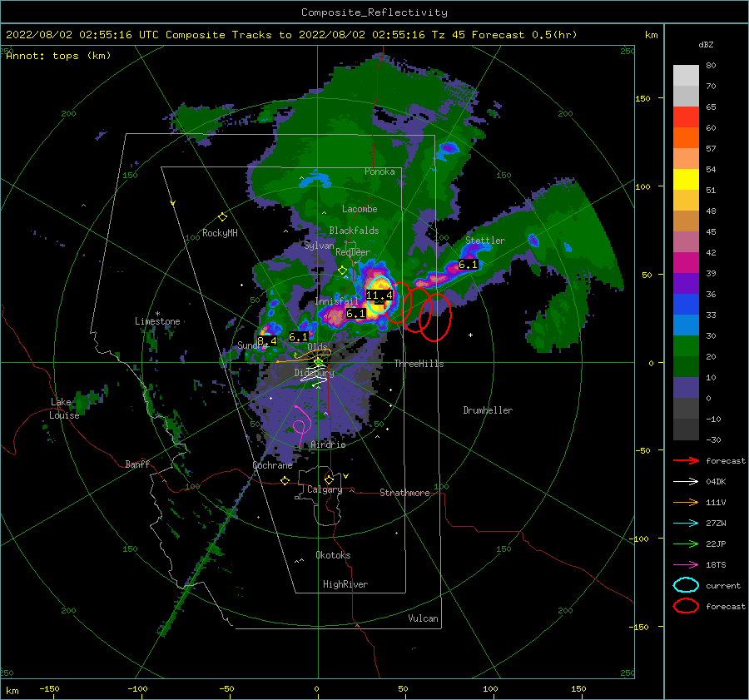Pick the bright yellow 51-54 dBZ swatch

(x=686, y=180)
